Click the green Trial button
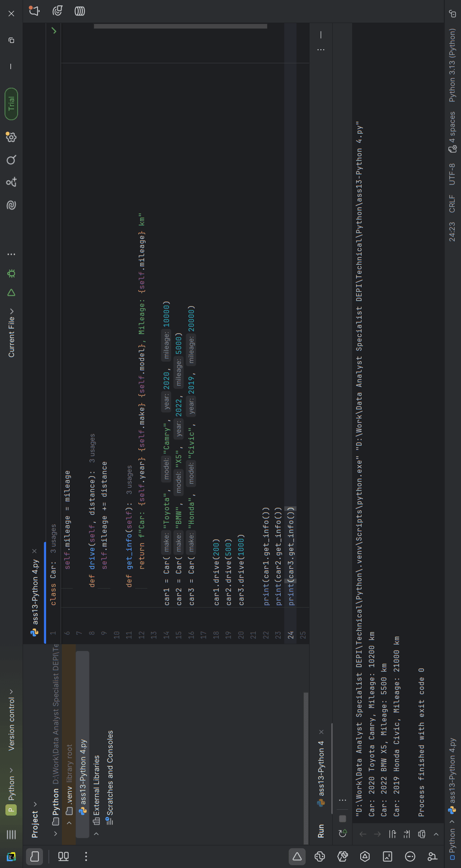 (x=11, y=104)
